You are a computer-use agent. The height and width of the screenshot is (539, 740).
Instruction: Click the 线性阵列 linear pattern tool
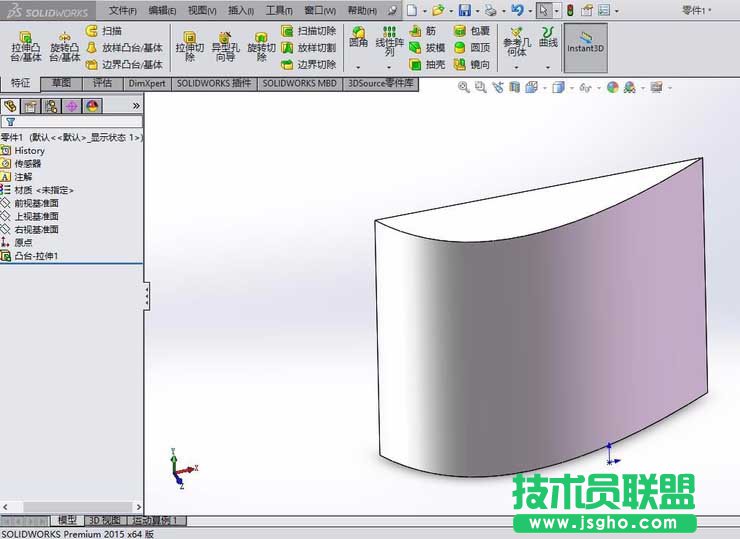389,41
